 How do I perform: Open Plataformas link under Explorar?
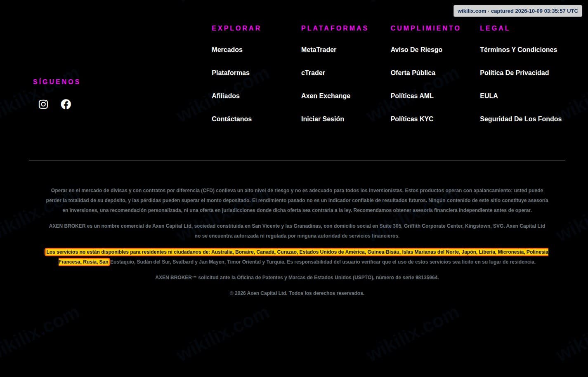point(231,73)
